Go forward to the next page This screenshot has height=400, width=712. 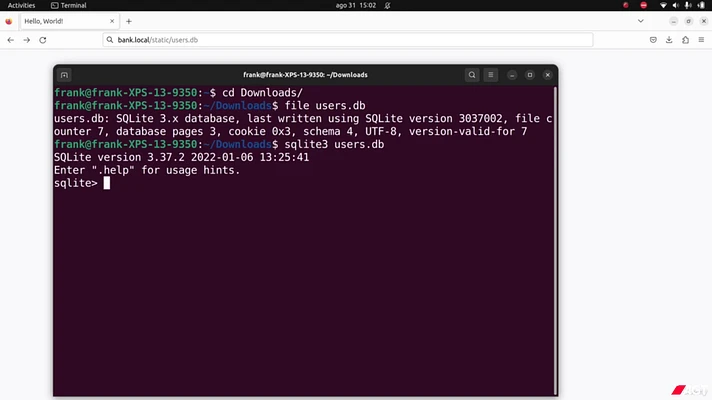[x=27, y=40]
